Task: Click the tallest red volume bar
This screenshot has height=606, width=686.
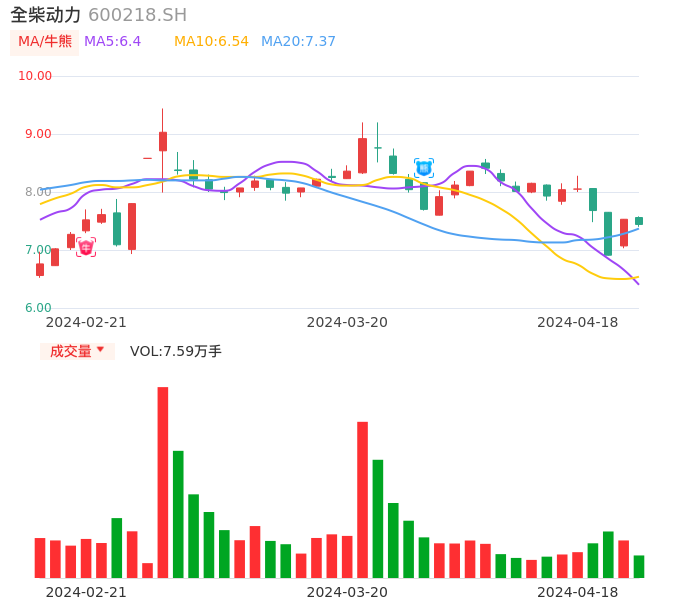Action: point(163,482)
